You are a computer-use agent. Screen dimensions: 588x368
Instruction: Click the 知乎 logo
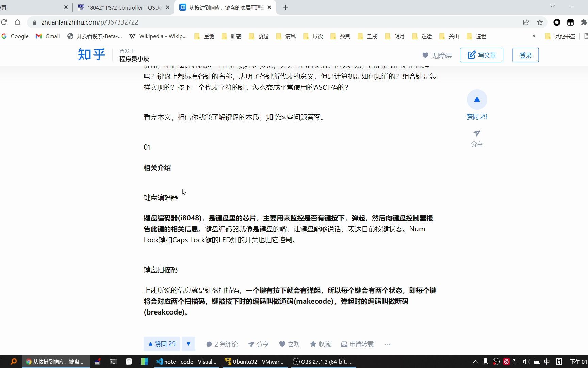[x=92, y=55]
